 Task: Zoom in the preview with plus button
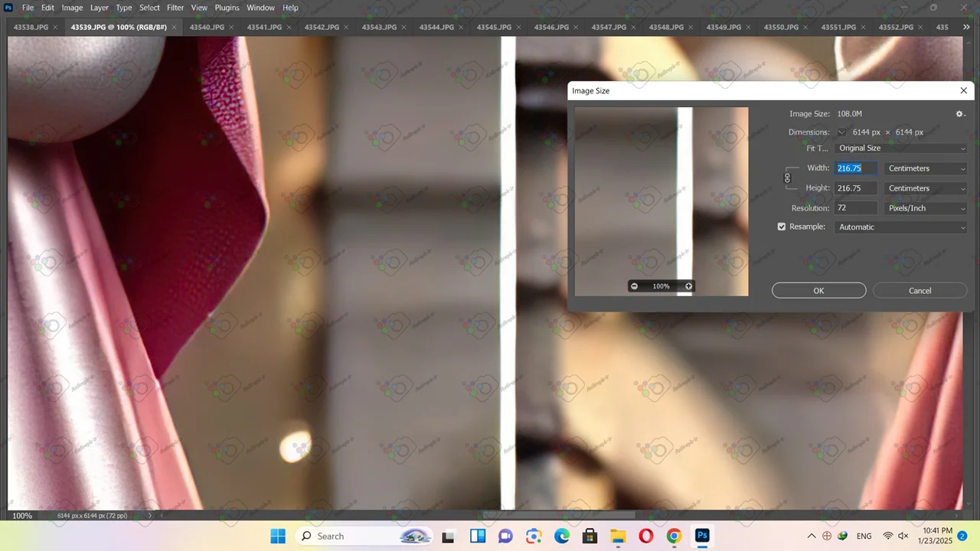[688, 286]
